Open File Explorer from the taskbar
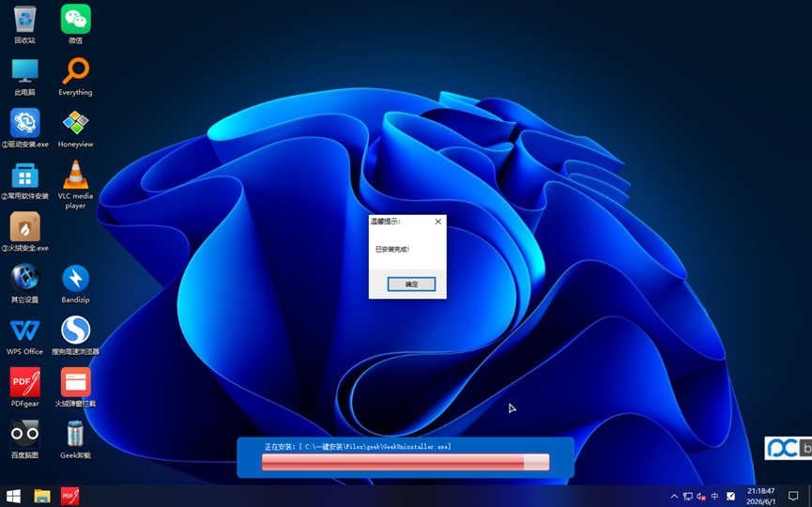812x507 pixels. pyautogui.click(x=42, y=496)
